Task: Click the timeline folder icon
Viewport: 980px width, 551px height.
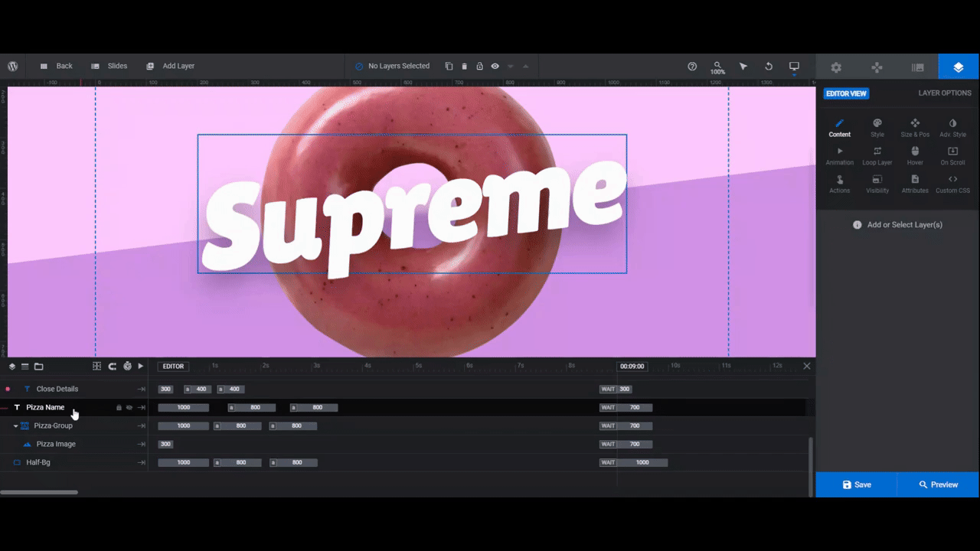Action: coord(39,367)
